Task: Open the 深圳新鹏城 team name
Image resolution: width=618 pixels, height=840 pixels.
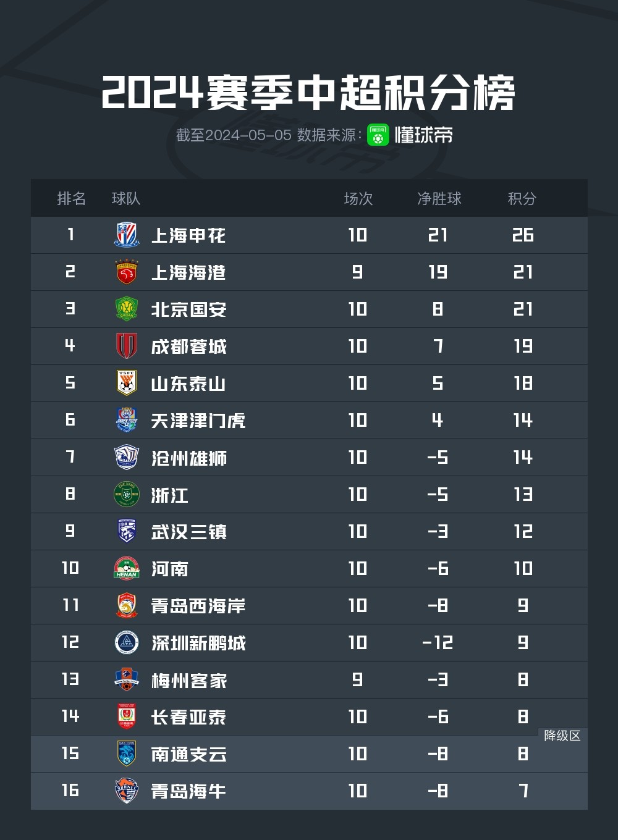Action: tap(198, 643)
